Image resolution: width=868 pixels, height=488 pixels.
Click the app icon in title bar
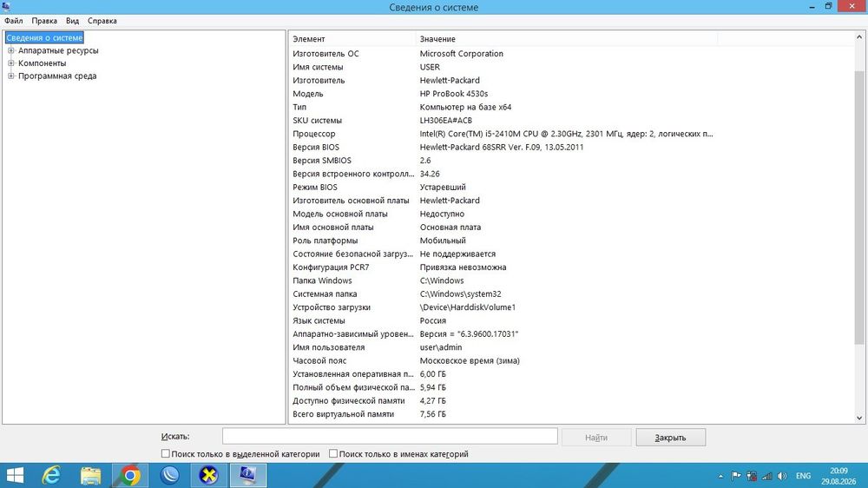(6, 7)
